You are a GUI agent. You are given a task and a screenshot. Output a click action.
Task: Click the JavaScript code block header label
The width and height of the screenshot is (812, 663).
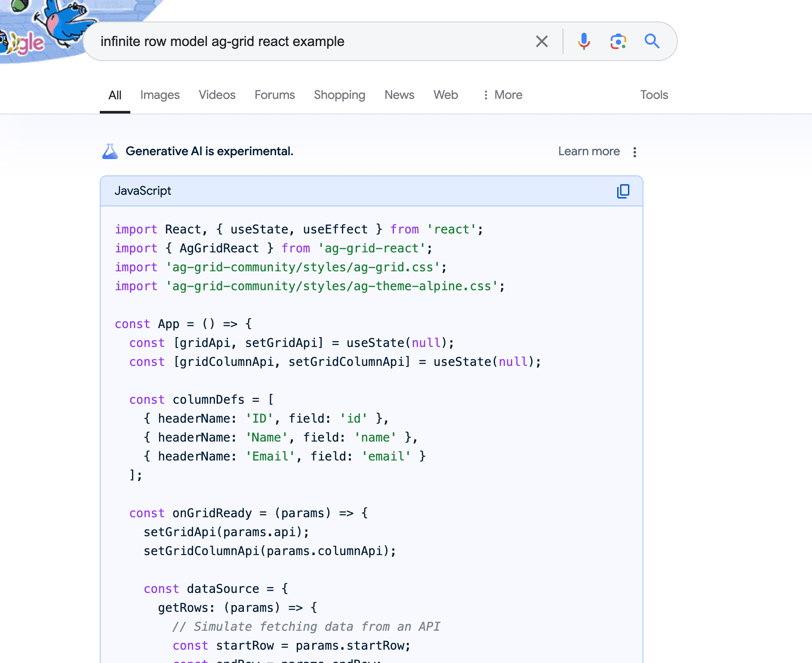[143, 191]
